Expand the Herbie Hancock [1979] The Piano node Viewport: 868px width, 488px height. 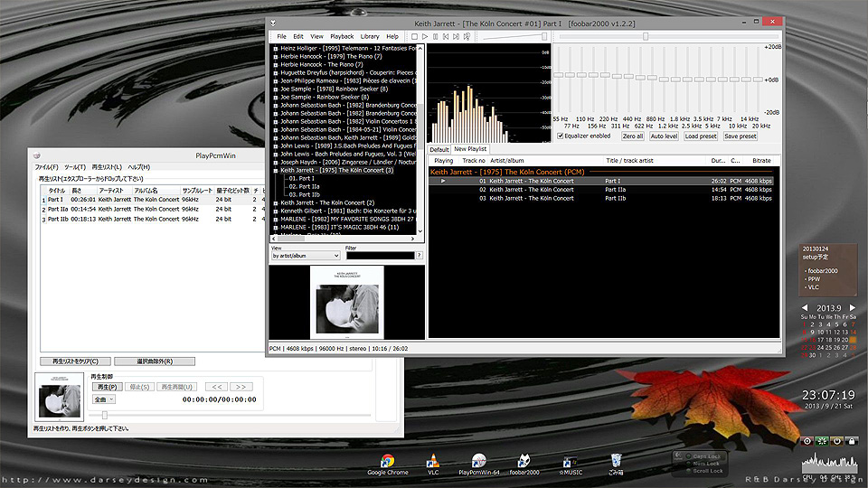coord(275,56)
